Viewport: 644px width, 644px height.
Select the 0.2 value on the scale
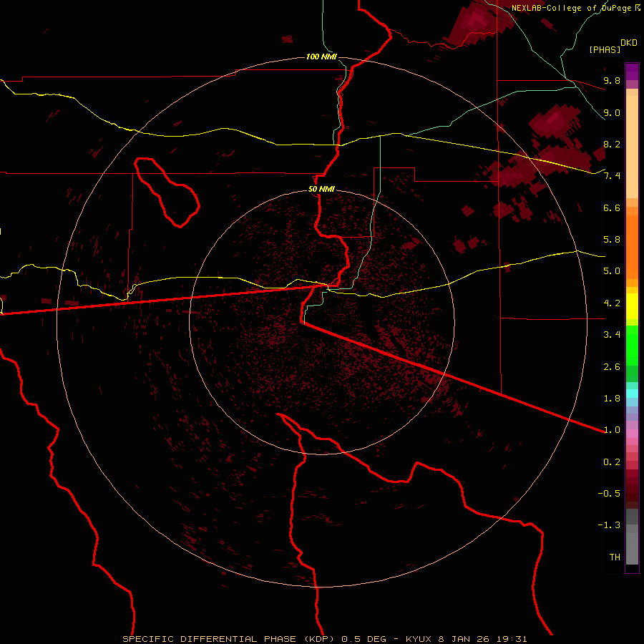tap(612, 462)
